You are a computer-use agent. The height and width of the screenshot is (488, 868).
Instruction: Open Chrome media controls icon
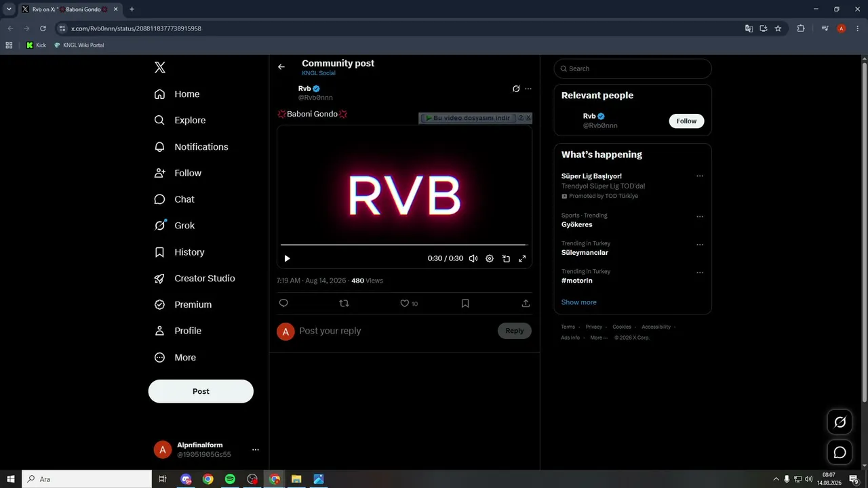click(825, 28)
